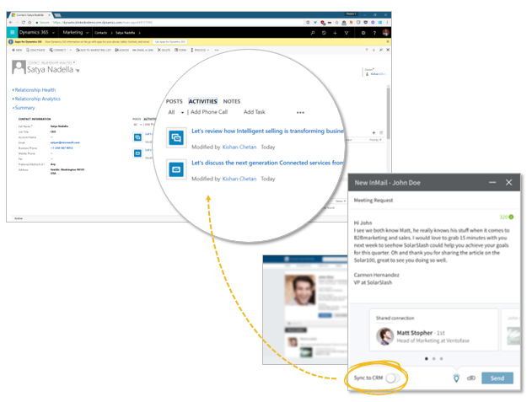Go back in the browser
Image resolution: width=532 pixels, height=402 pixels.
pyautogui.click(x=11, y=23)
